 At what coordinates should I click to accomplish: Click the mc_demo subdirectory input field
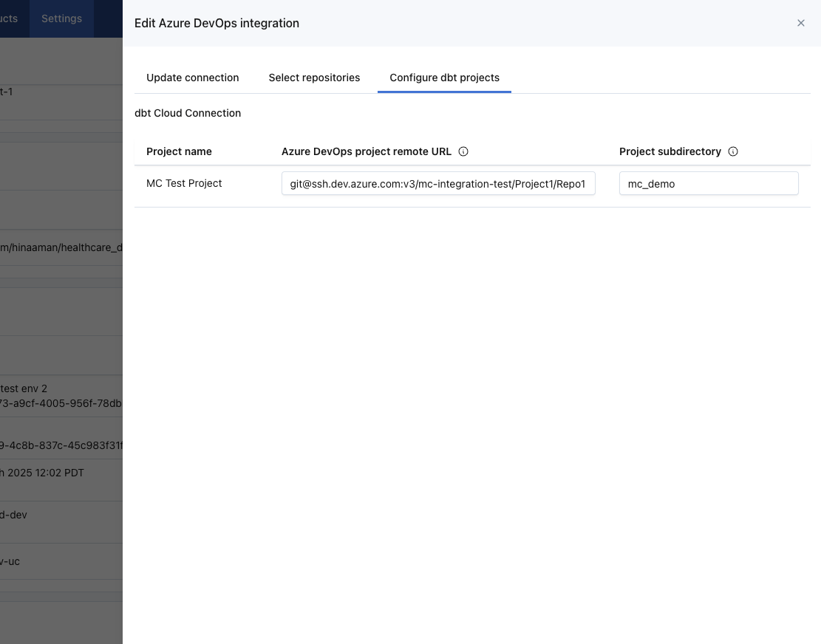709,184
